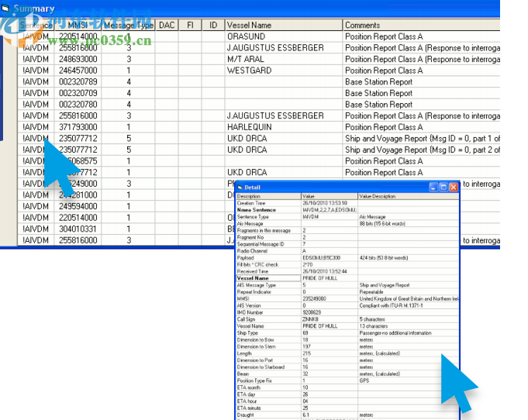Click the AIS Version row
Viewport: 528px width, 420px height.
[347, 305]
